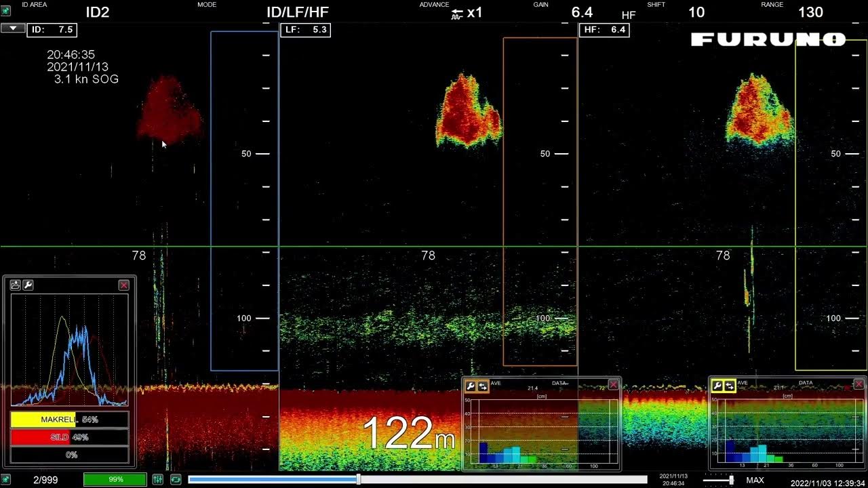Click the blue playback progress bar
Screen dimensions: 868x488
pos(418,480)
